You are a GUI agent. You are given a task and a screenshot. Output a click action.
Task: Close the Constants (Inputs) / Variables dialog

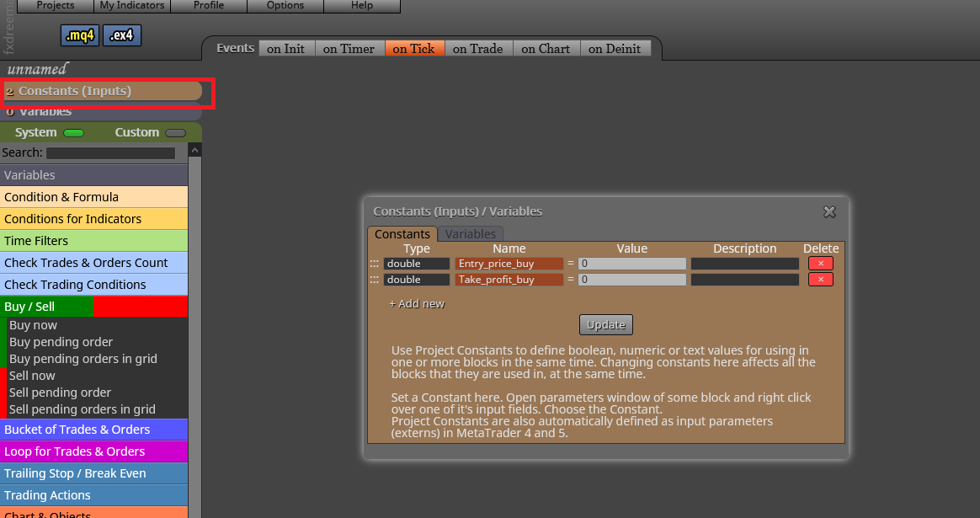pyautogui.click(x=829, y=212)
